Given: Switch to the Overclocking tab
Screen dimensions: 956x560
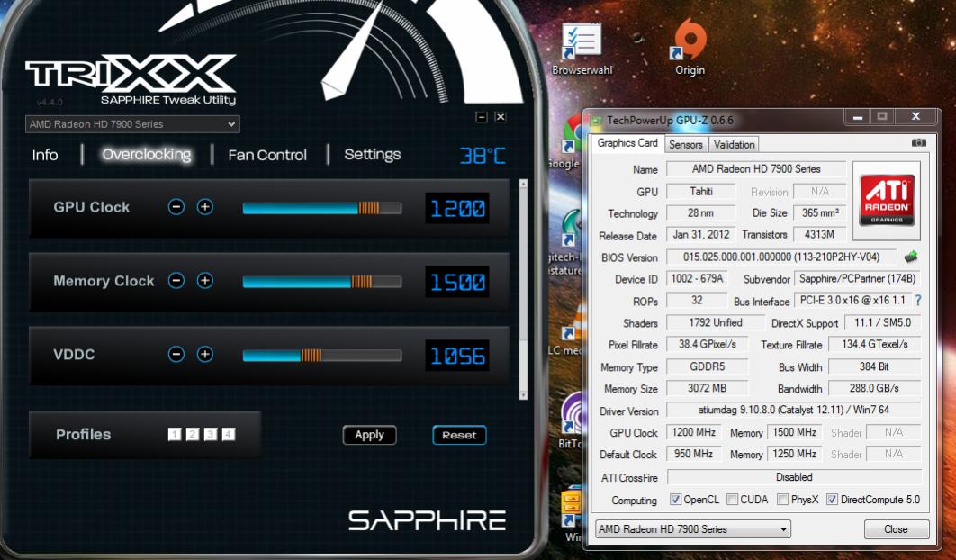Looking at the screenshot, I should [x=147, y=154].
